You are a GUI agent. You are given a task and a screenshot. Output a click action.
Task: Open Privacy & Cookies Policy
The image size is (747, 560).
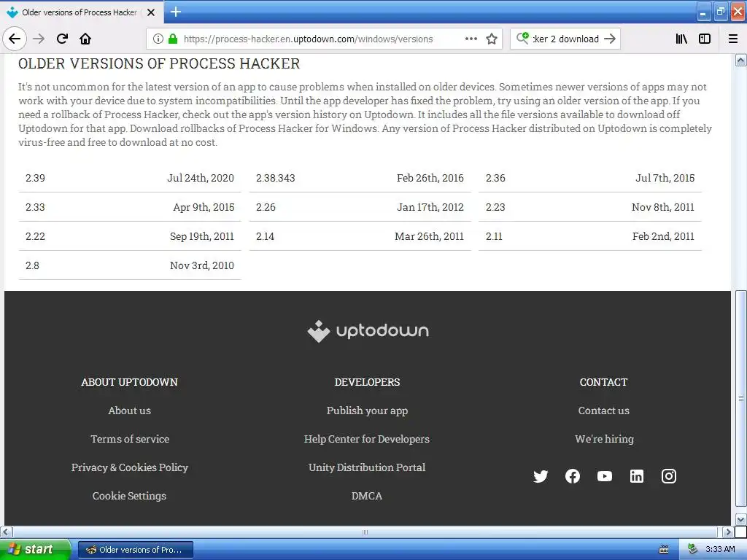pos(130,467)
